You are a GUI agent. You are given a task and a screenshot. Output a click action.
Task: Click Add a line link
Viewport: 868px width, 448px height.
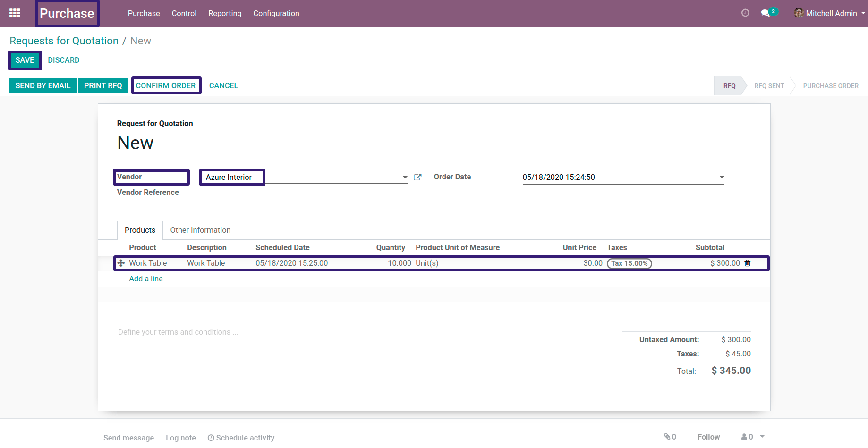[146, 279]
